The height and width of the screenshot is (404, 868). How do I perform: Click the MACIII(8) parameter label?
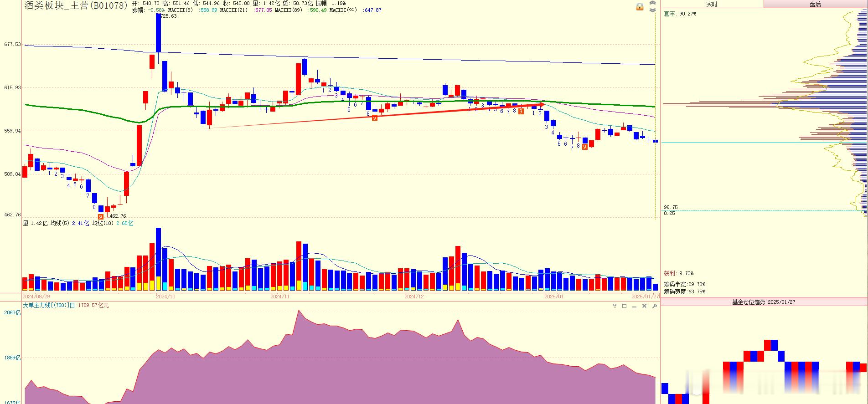(181, 10)
